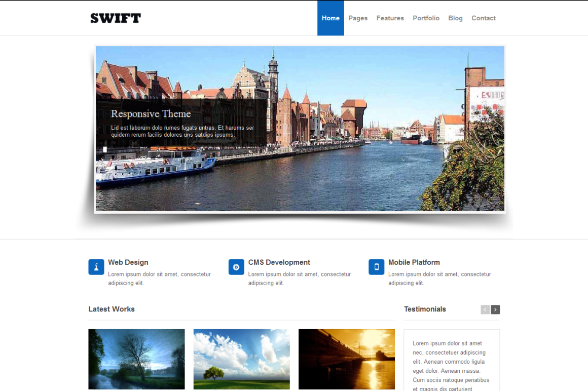Click the Contact link
588x391 pixels.
pyautogui.click(x=483, y=18)
